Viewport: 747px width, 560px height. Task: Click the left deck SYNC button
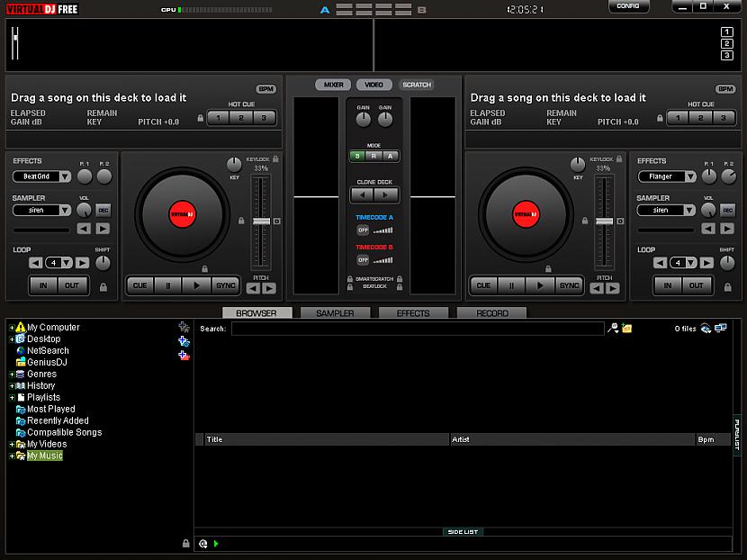(226, 285)
